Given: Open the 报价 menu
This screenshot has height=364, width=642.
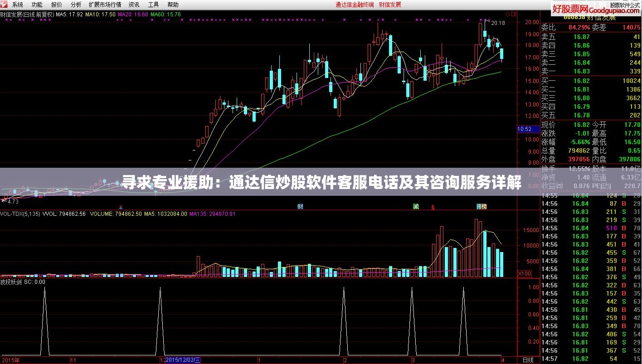Looking at the screenshot, I should pyautogui.click(x=57, y=5).
